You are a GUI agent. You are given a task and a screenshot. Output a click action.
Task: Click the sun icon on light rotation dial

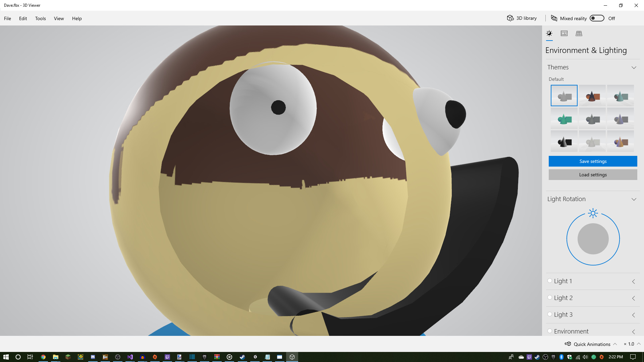coord(593,213)
